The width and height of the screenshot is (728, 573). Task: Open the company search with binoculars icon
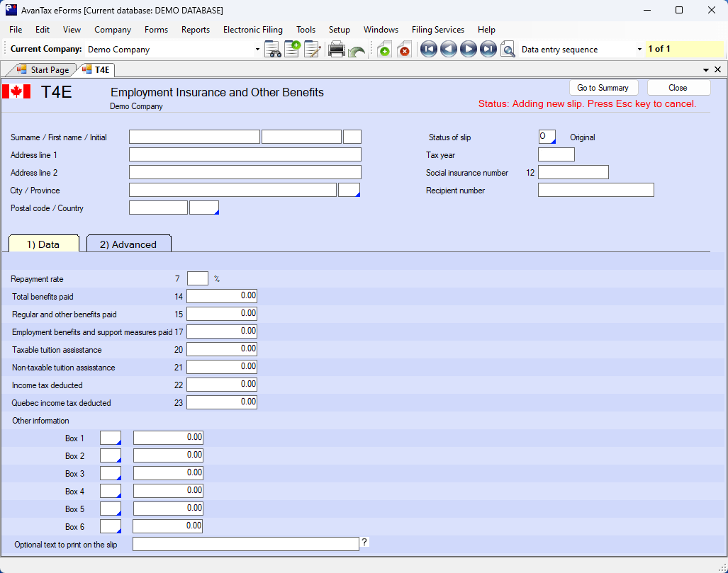274,50
